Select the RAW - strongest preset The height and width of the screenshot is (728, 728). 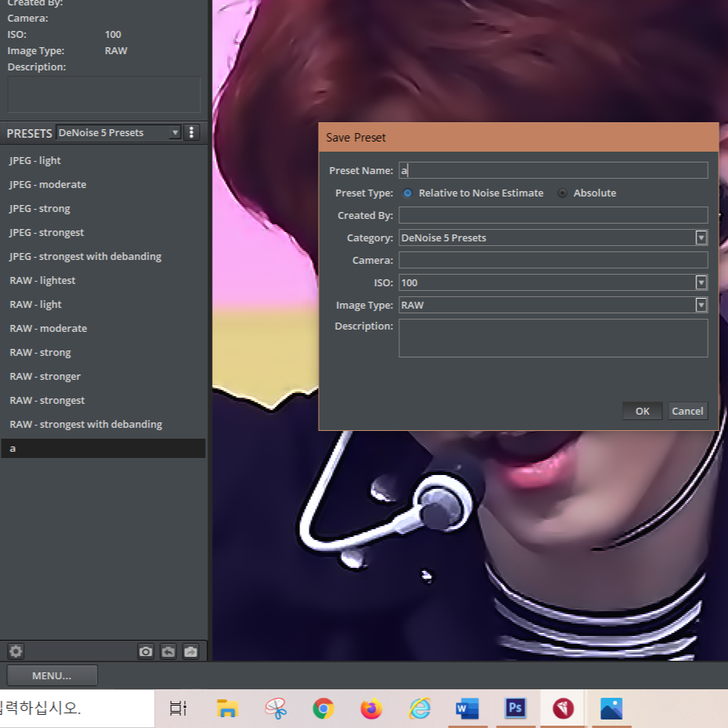click(103, 400)
